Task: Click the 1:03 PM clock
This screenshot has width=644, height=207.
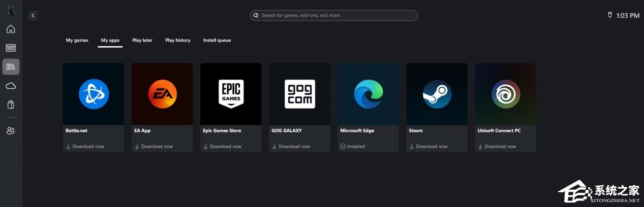Action: 628,16
